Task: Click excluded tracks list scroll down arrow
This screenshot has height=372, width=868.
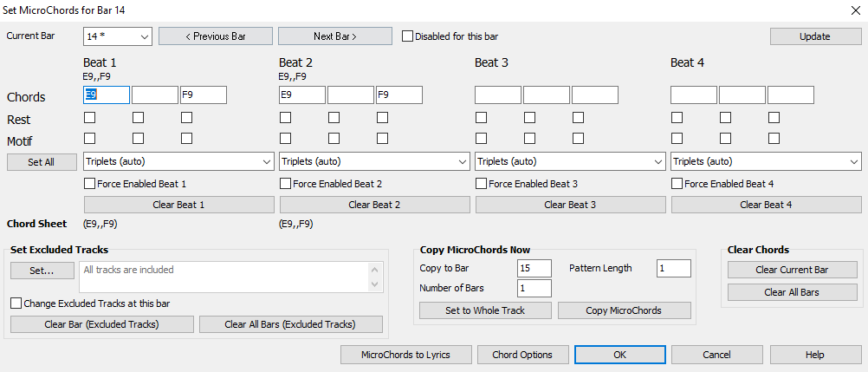Action: pyautogui.click(x=375, y=284)
